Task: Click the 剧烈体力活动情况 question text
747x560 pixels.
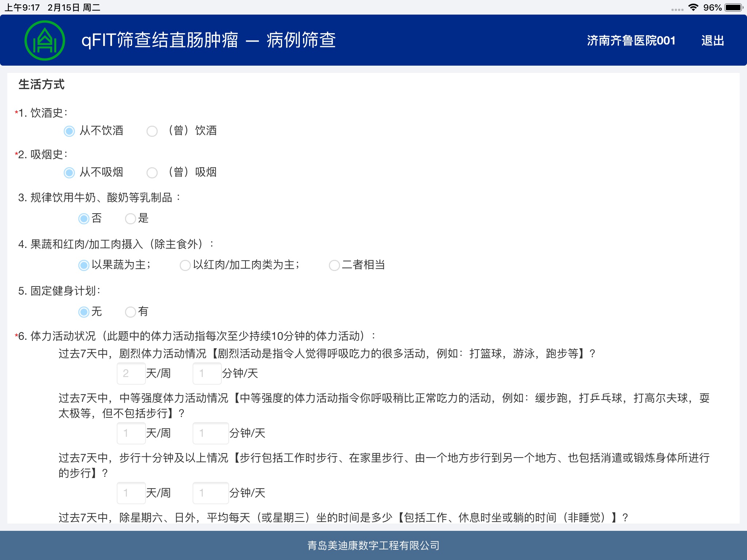Action: [x=327, y=353]
